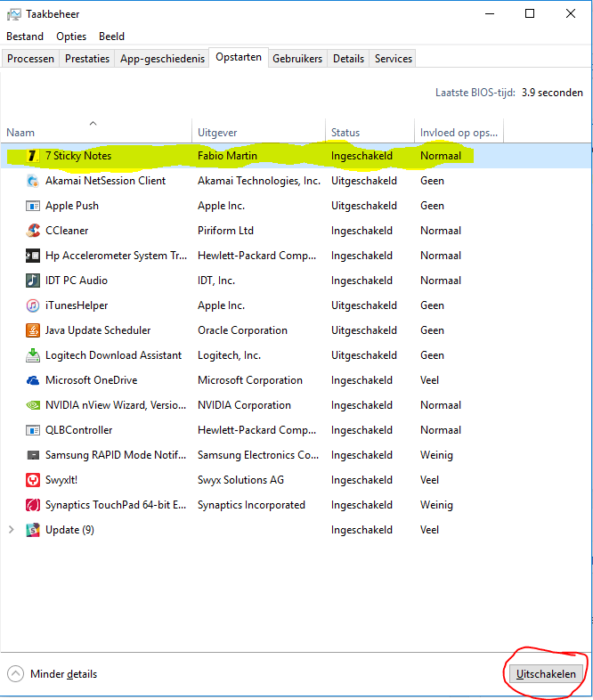Click the Minder details label
Screen dimensions: 593x700
point(63,674)
